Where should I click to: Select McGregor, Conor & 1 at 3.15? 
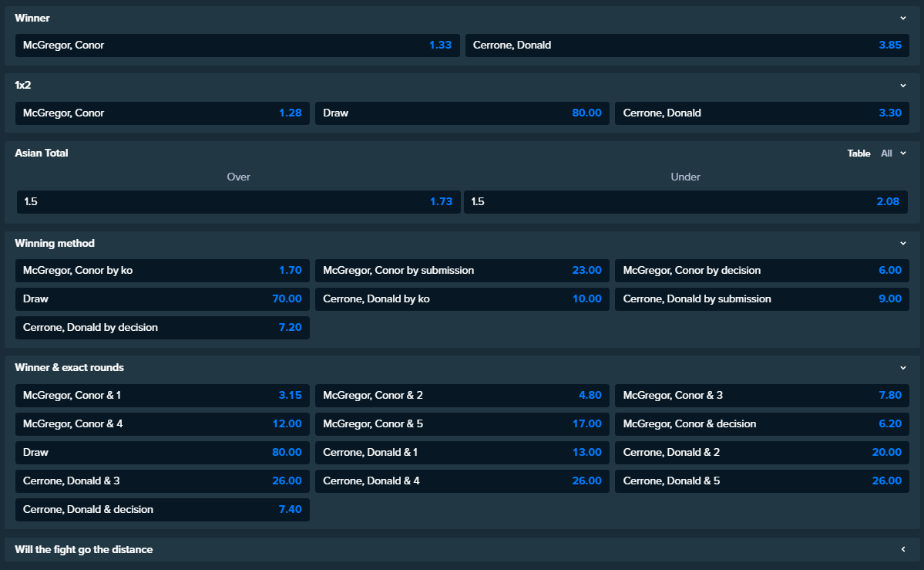coord(162,396)
